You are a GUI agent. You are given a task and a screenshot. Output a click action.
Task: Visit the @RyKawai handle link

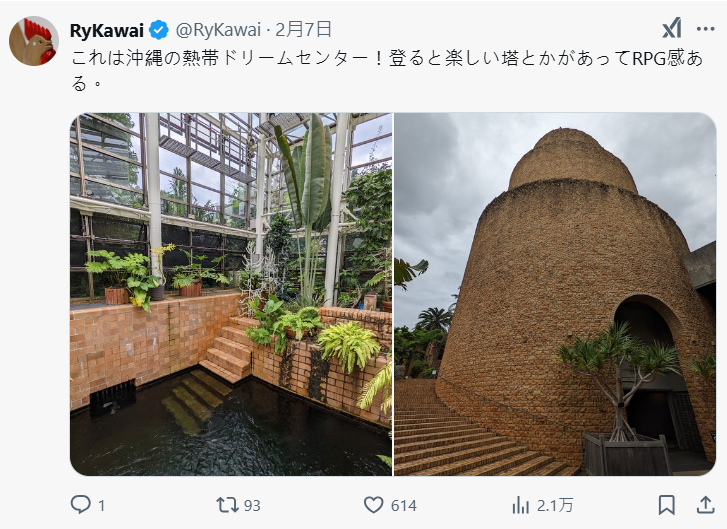(218, 30)
